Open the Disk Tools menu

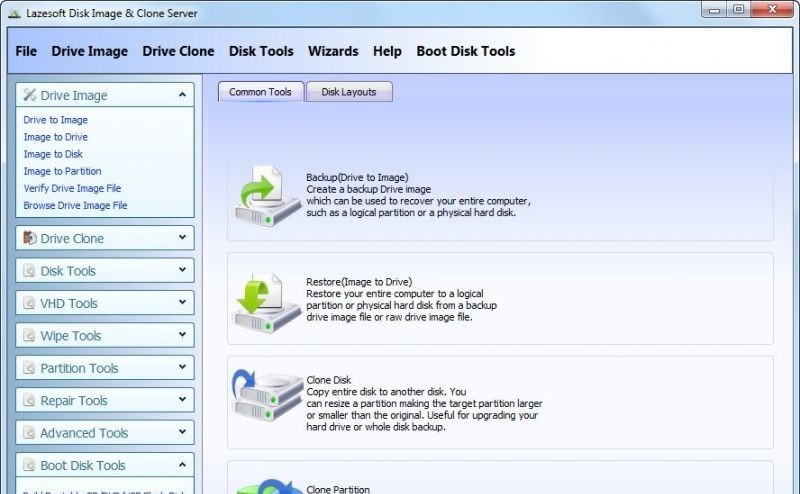tap(261, 51)
